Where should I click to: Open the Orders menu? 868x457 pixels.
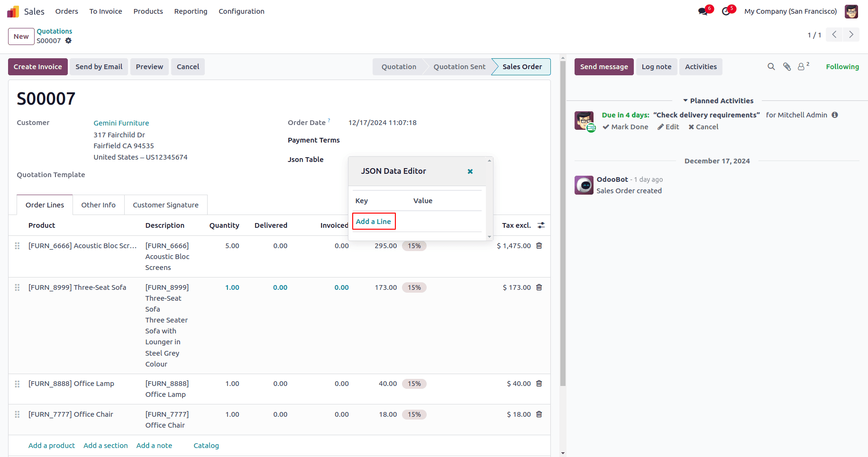[67, 11]
